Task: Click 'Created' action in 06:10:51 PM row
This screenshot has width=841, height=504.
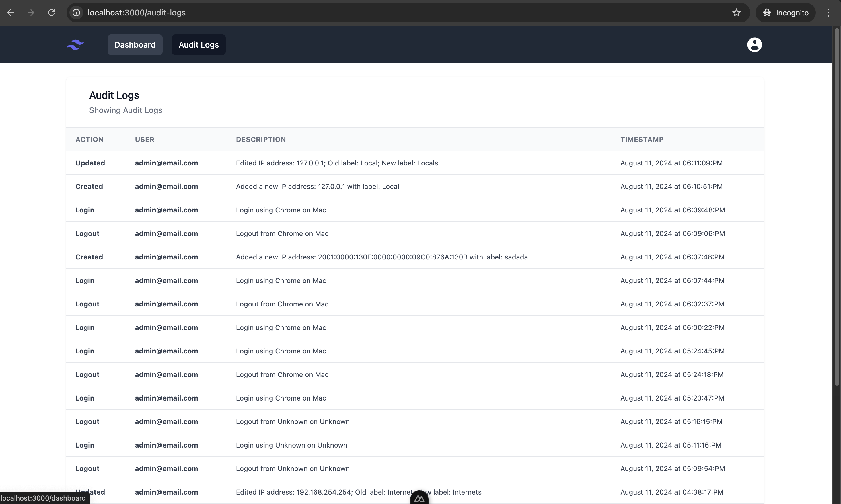Action: click(x=89, y=186)
